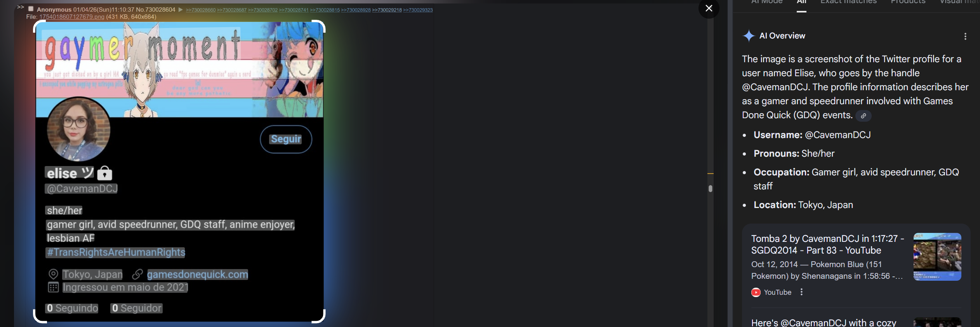Click the 0 Seguindo count
This screenshot has height=327, width=980.
click(72, 308)
